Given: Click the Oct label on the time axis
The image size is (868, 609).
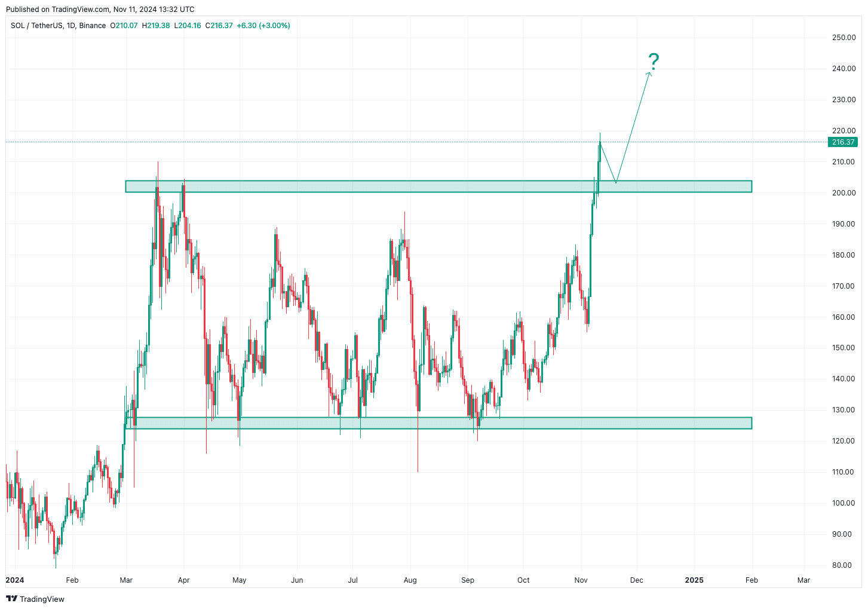Looking at the screenshot, I should point(523,580).
